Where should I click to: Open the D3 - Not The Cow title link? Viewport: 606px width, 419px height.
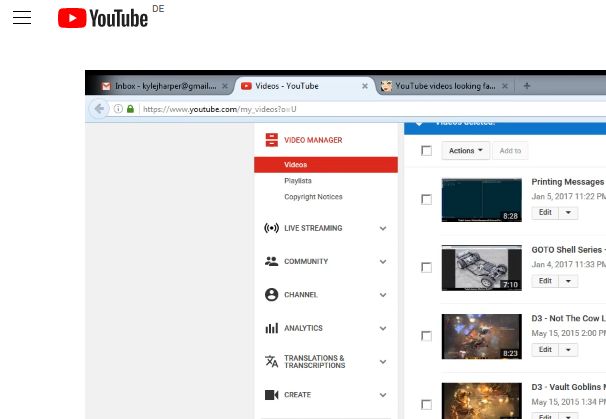point(568,319)
